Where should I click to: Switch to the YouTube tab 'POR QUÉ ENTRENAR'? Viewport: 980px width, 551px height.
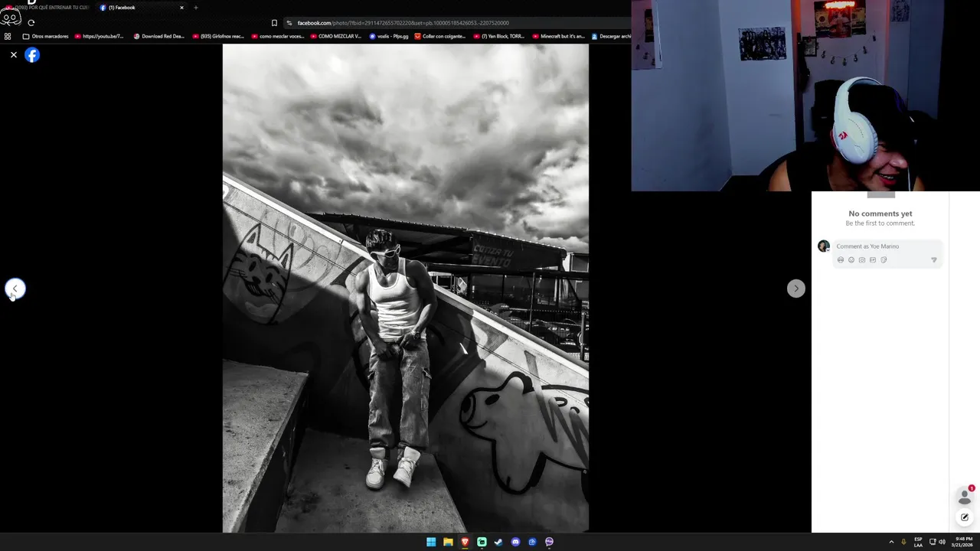point(47,8)
